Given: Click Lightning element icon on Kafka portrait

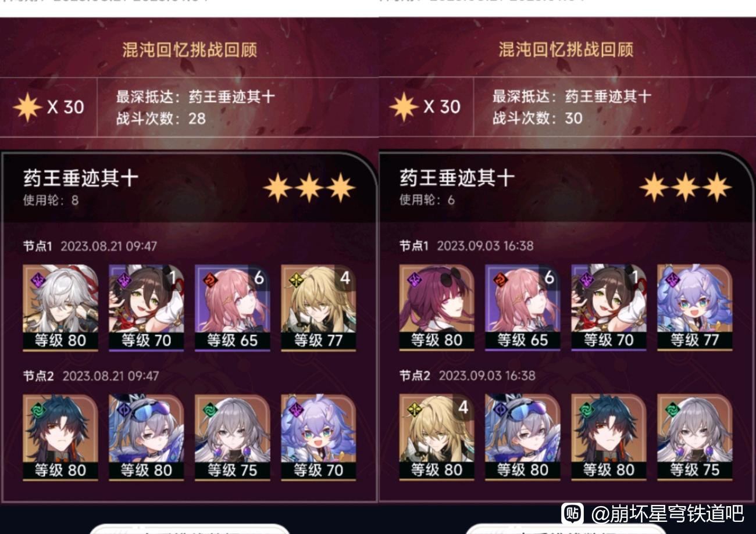Looking at the screenshot, I should (415, 279).
